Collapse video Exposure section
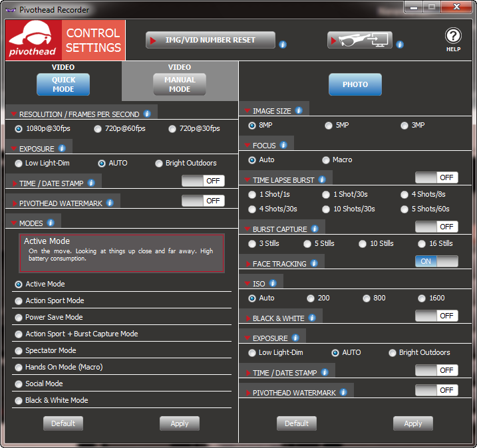 point(14,149)
